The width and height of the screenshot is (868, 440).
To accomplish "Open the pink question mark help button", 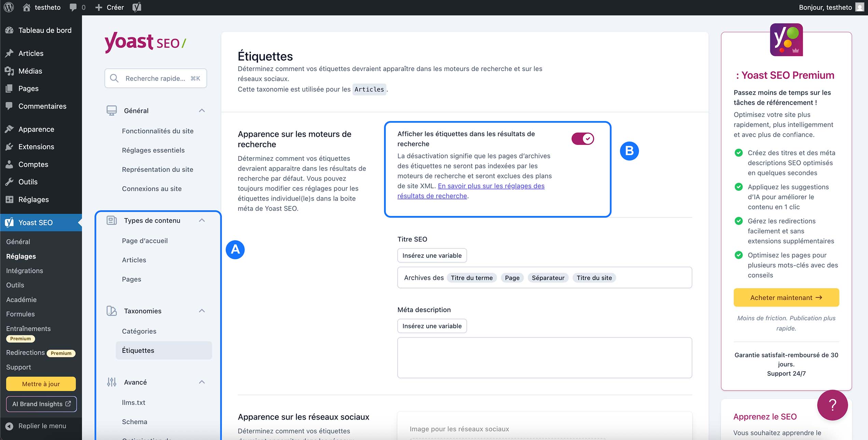I will (833, 405).
